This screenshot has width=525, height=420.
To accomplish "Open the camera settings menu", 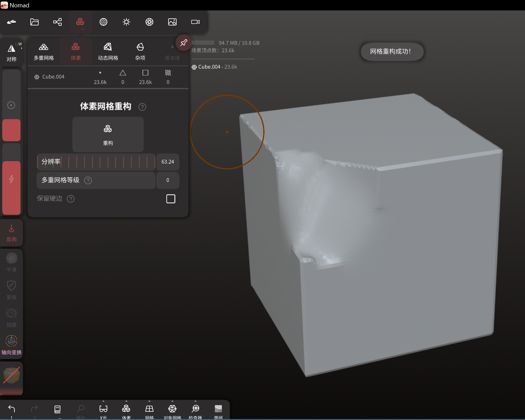I will click(195, 22).
